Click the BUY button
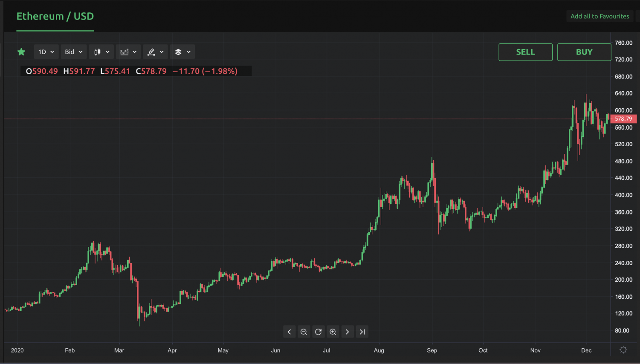 pyautogui.click(x=584, y=52)
